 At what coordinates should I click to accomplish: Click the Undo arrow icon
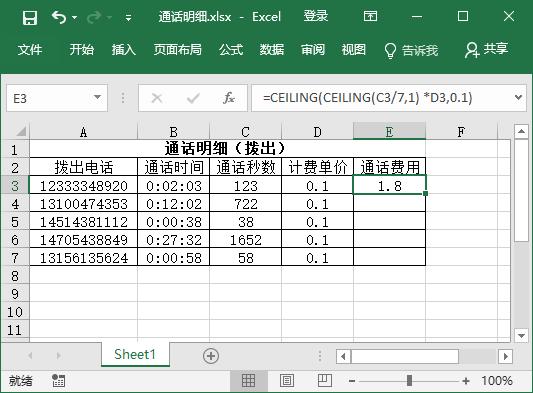pyautogui.click(x=59, y=17)
